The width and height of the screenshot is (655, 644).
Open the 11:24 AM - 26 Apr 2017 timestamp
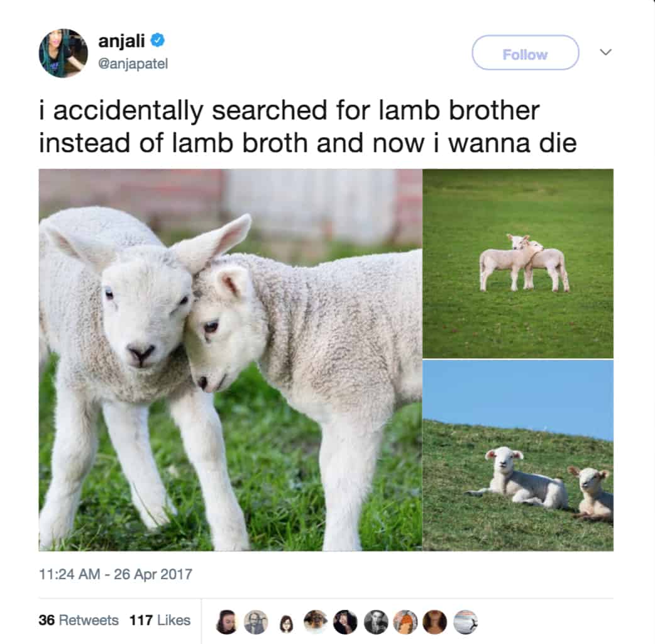click(x=115, y=574)
